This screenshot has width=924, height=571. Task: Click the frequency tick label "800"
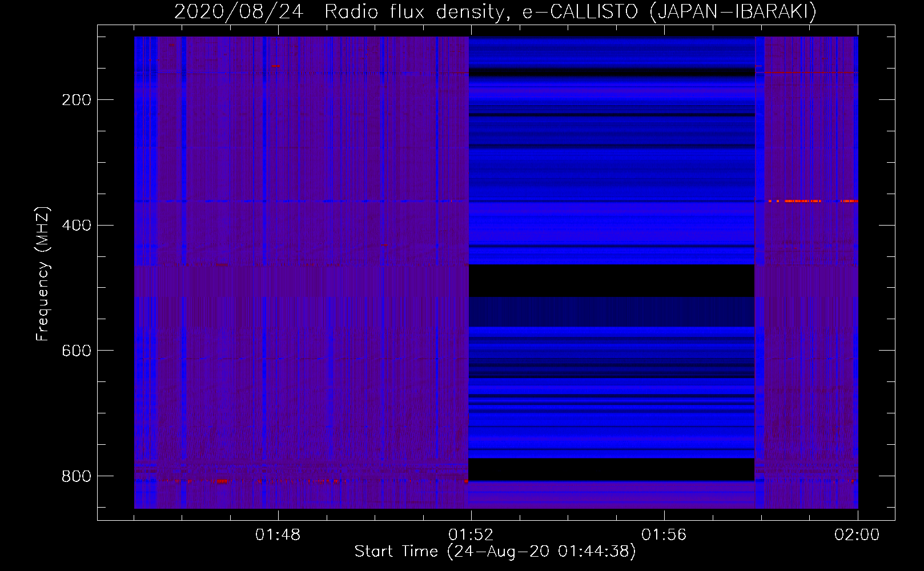[77, 476]
